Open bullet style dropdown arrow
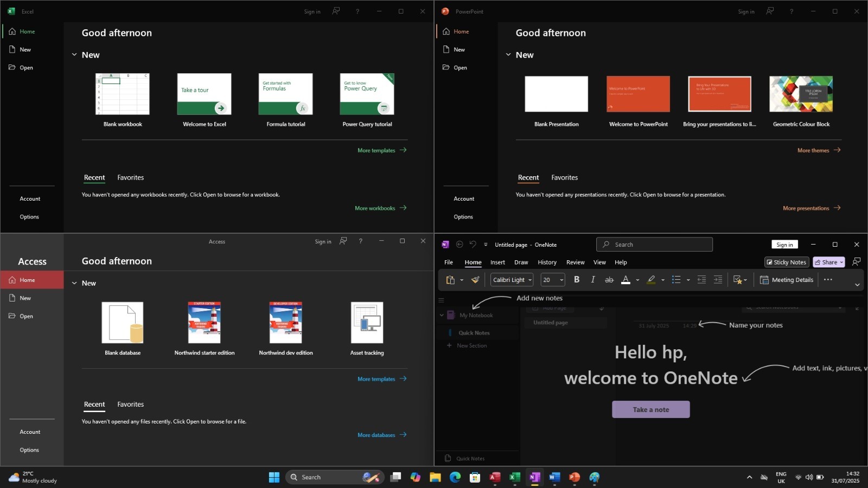Image resolution: width=868 pixels, height=488 pixels. point(688,280)
